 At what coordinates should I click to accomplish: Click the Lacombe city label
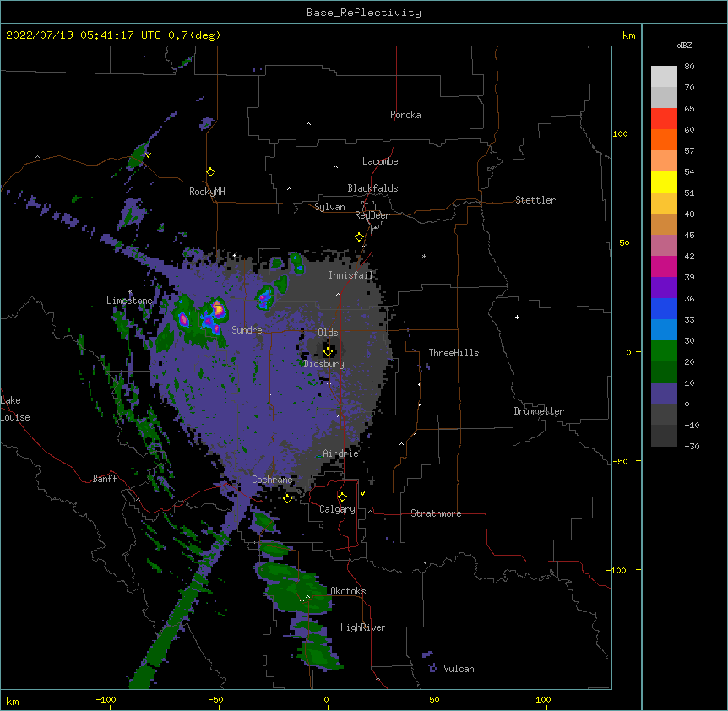tap(380, 161)
